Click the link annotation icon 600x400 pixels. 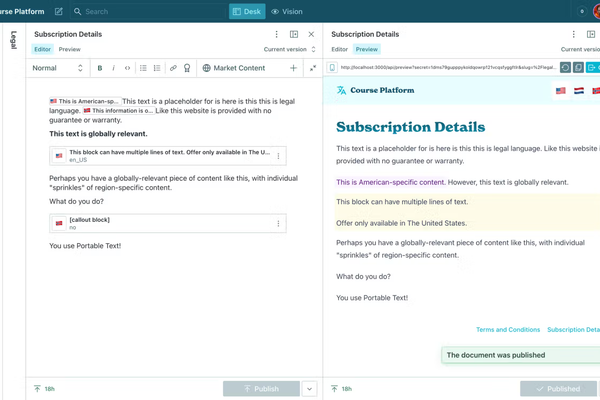[173, 68]
